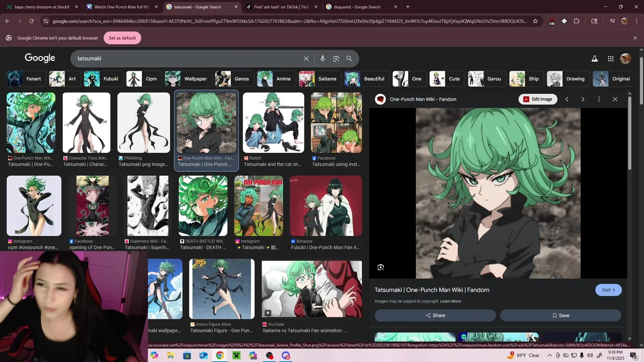Bookmark this page with the star icon
Image resolution: width=644 pixels, height=362 pixels.
pos(535,21)
